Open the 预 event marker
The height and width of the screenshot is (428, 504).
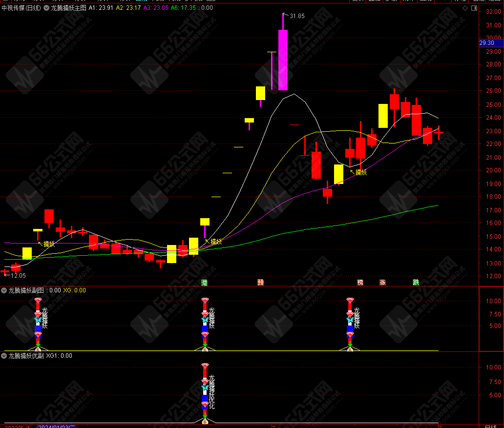pyautogui.click(x=261, y=283)
